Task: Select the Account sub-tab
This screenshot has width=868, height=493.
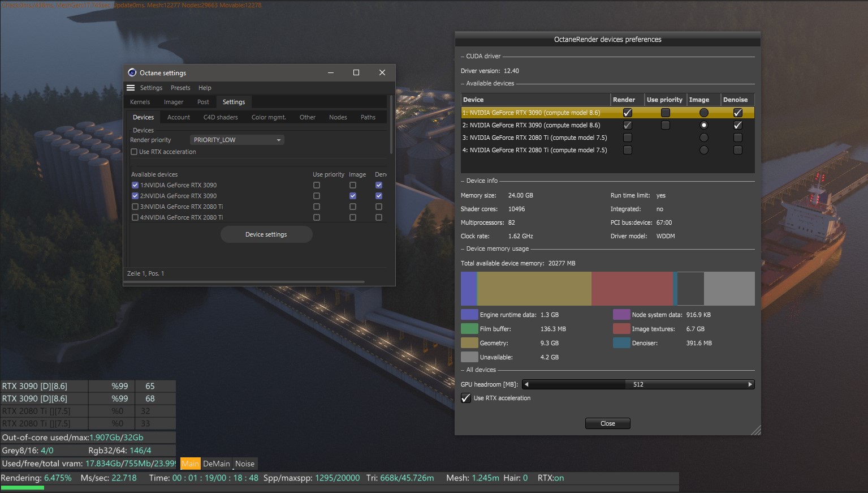Action: 179,117
